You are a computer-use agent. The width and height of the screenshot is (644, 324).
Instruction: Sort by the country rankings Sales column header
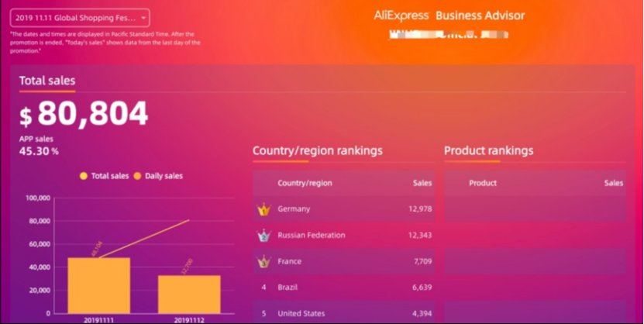tap(422, 184)
